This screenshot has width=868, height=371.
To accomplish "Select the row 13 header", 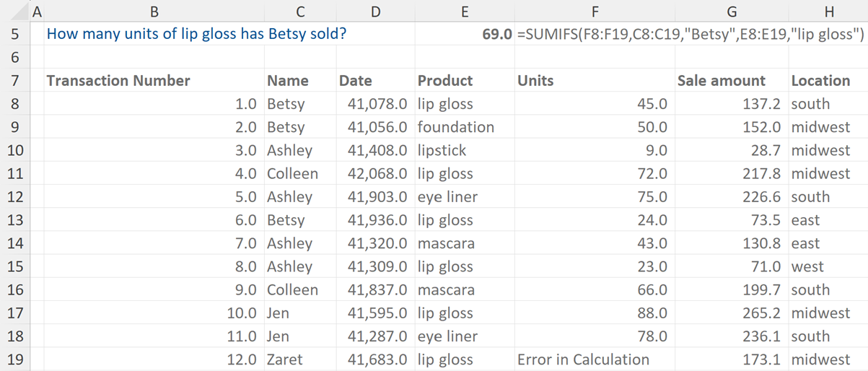I will (15, 220).
